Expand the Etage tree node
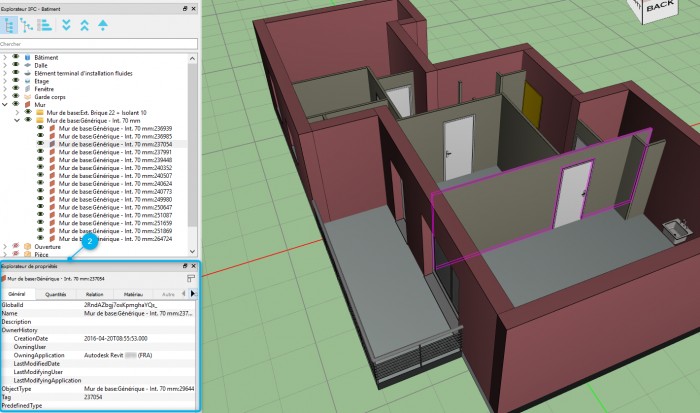The width and height of the screenshot is (700, 413). [5, 81]
